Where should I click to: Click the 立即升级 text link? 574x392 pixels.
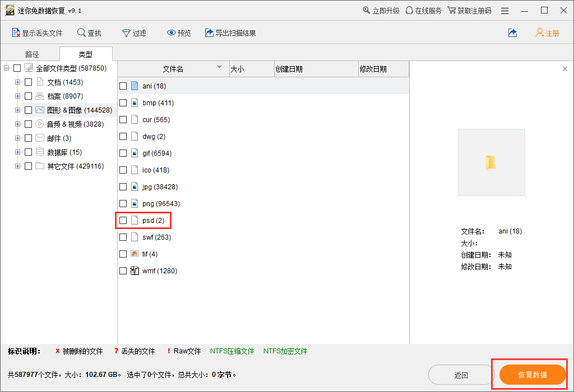pos(386,11)
